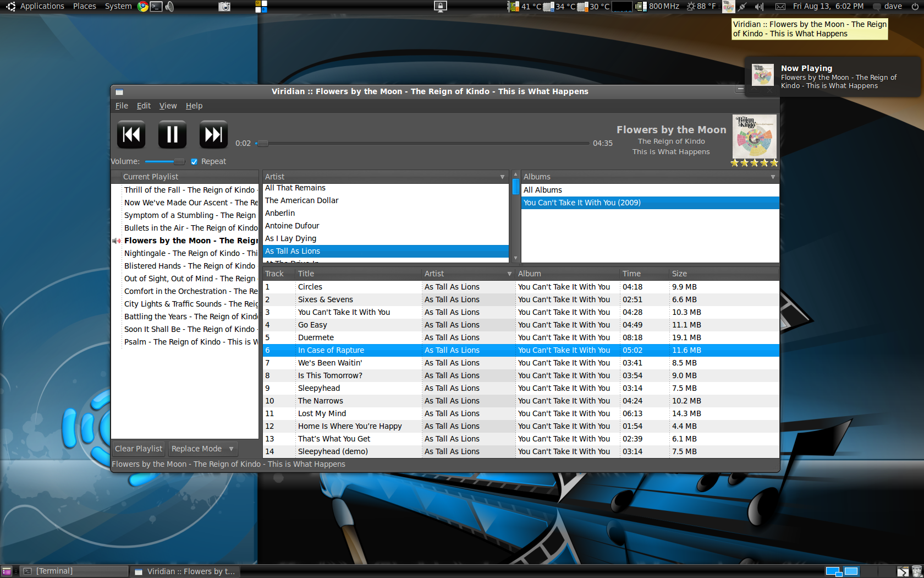Image resolution: width=924 pixels, height=578 pixels.
Task: Sort by Artist column in the track table
Action: click(468, 274)
